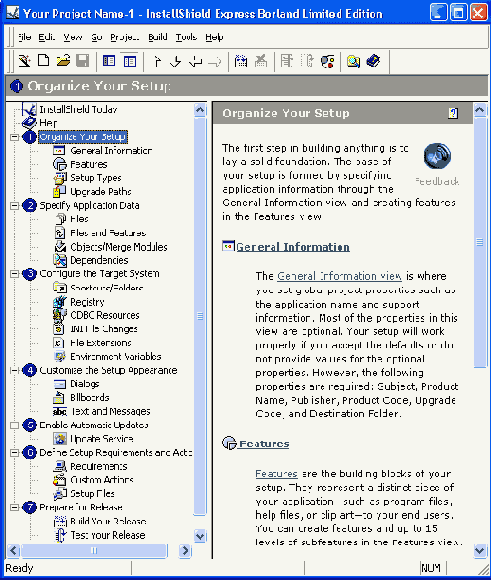Screen dimensions: 491x580
Task: Select Upgrade Paths tree item
Action: pos(101,192)
